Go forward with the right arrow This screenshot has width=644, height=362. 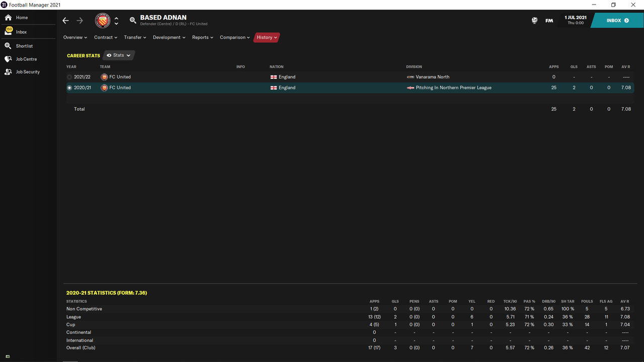[79, 21]
